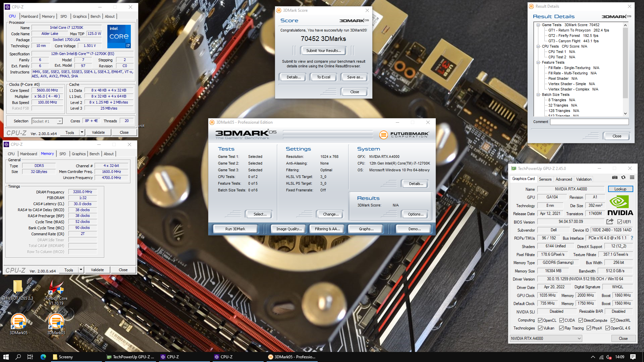This screenshot has height=362, width=644.
Task: Collapse the CPU Tests tree node
Action: point(538,46)
